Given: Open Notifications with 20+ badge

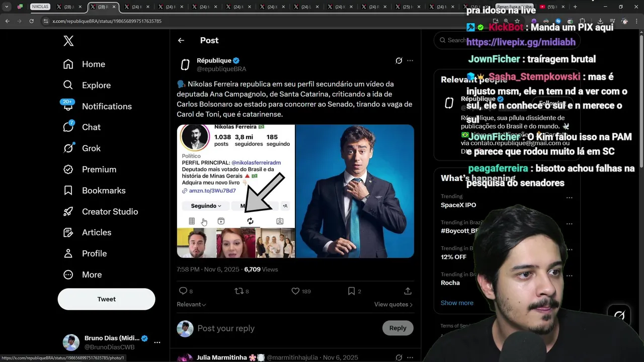Looking at the screenshot, I should point(98,106).
